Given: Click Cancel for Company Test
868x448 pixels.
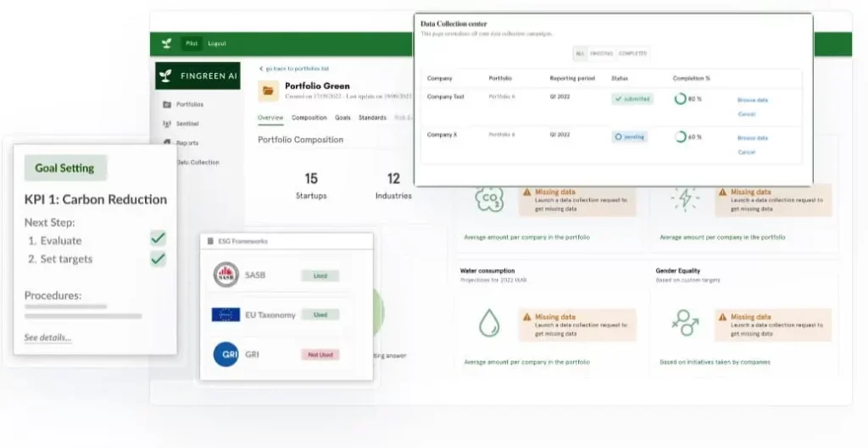Looking at the screenshot, I should [747, 114].
